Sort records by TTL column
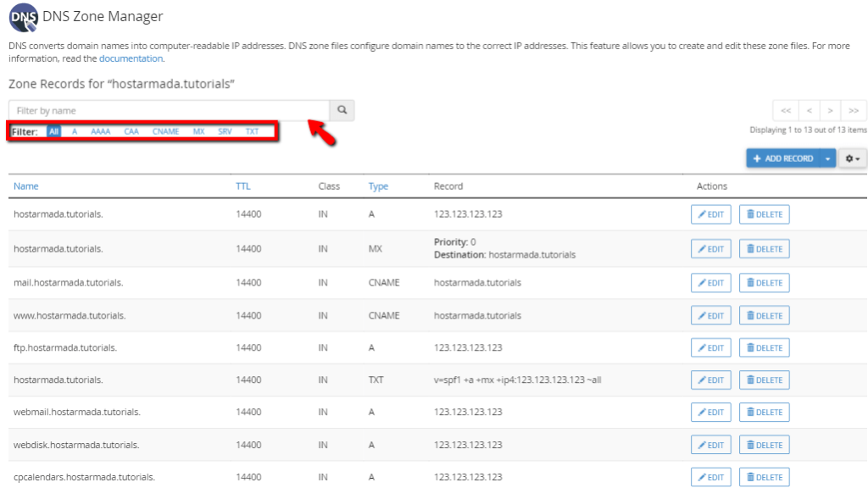This screenshot has height=488, width=868. (243, 186)
